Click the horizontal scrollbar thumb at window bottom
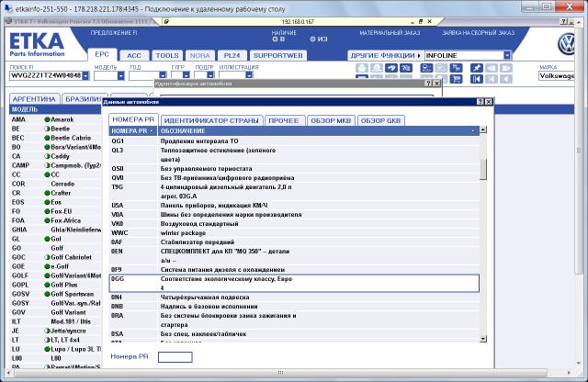This screenshot has height=382, width=588. (x=280, y=373)
